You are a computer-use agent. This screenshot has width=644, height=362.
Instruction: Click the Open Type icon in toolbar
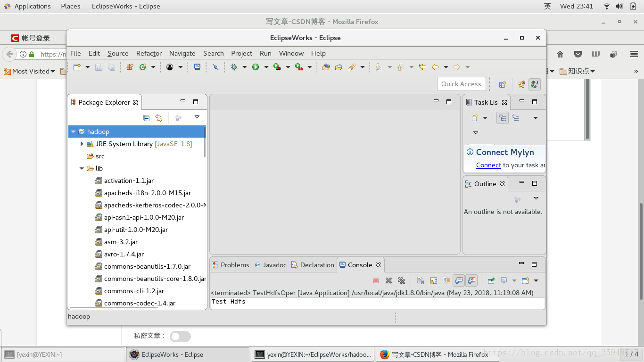point(326,67)
